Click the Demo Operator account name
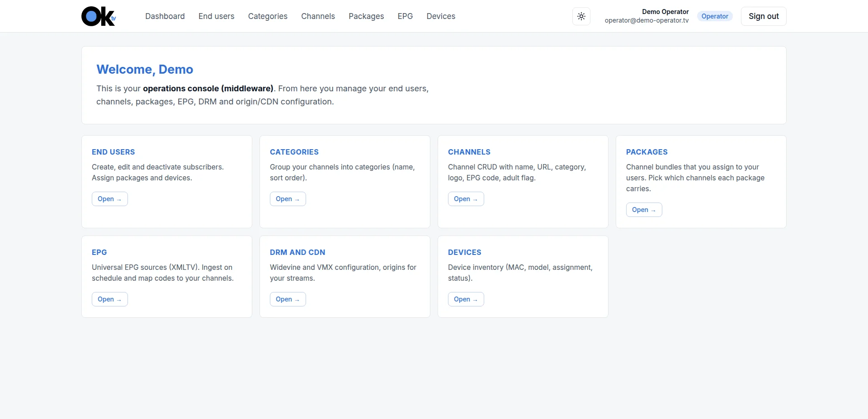 click(x=665, y=12)
